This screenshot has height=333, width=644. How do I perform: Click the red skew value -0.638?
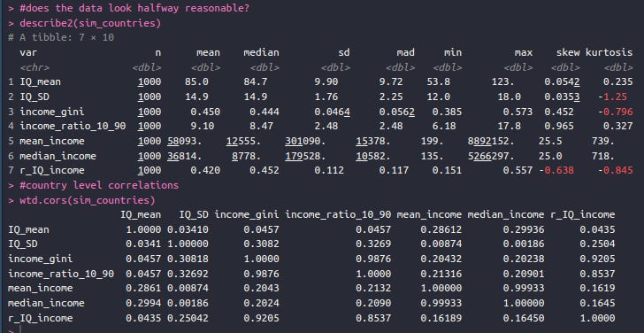[556, 170]
